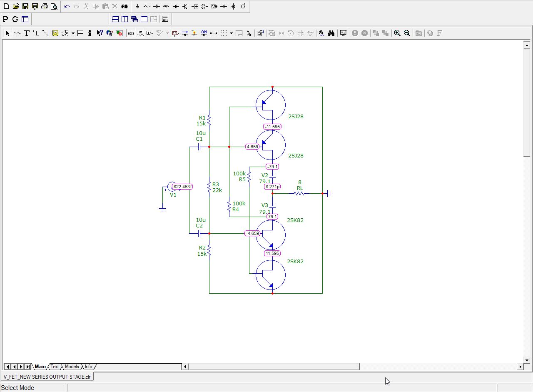Select V_FET_NEW SERIES OUTPUT STAGE.cir document tab

point(47,377)
